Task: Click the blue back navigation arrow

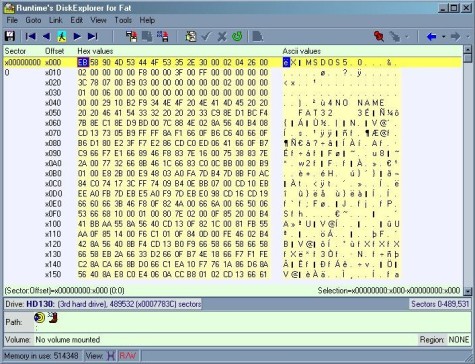Action: tap(431, 36)
